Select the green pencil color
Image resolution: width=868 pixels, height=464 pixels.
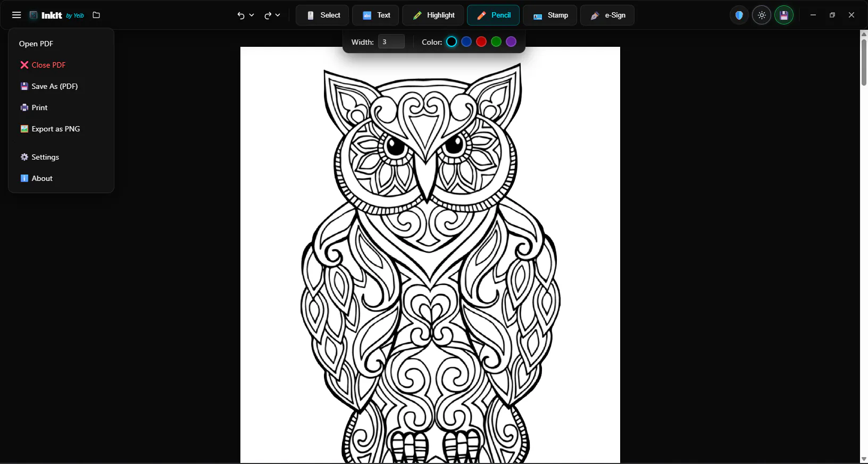pos(496,42)
